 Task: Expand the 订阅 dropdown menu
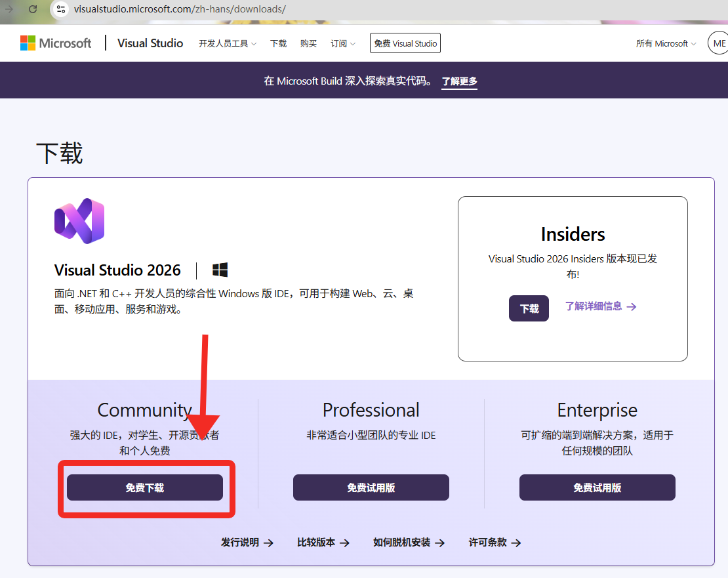[x=342, y=43]
